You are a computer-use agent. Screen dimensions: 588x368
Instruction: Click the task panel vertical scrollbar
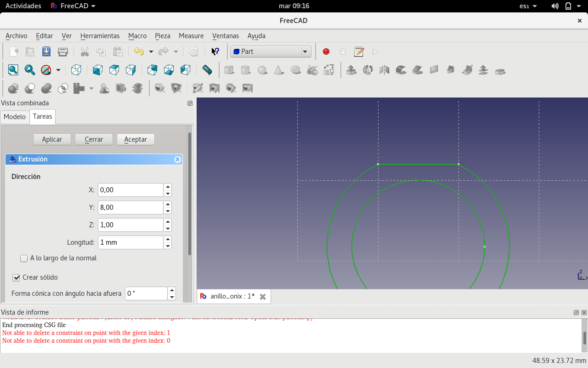point(190,193)
